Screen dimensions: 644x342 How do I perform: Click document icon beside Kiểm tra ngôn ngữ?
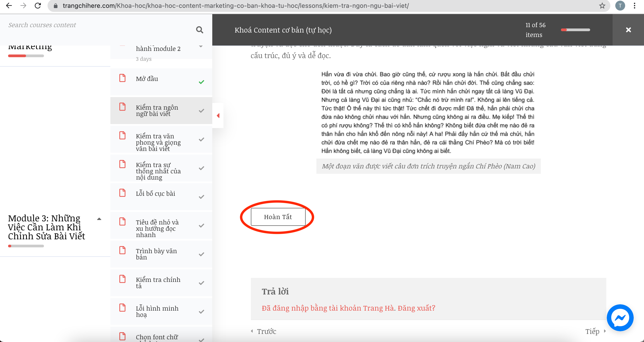122,107
